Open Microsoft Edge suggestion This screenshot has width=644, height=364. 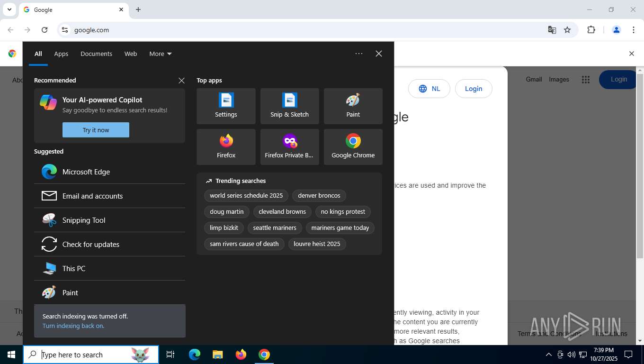pos(109,172)
